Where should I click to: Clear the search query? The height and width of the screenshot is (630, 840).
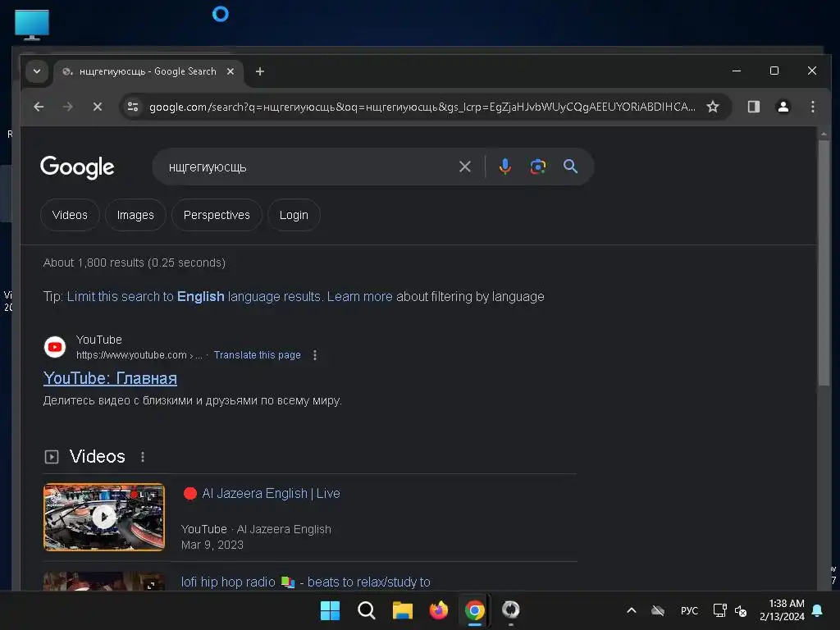coord(465,167)
